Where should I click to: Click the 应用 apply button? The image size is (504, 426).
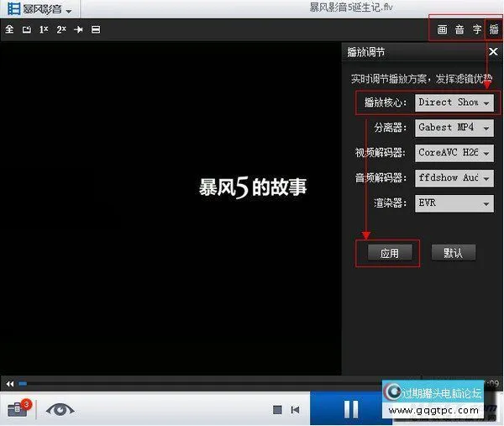(x=390, y=253)
